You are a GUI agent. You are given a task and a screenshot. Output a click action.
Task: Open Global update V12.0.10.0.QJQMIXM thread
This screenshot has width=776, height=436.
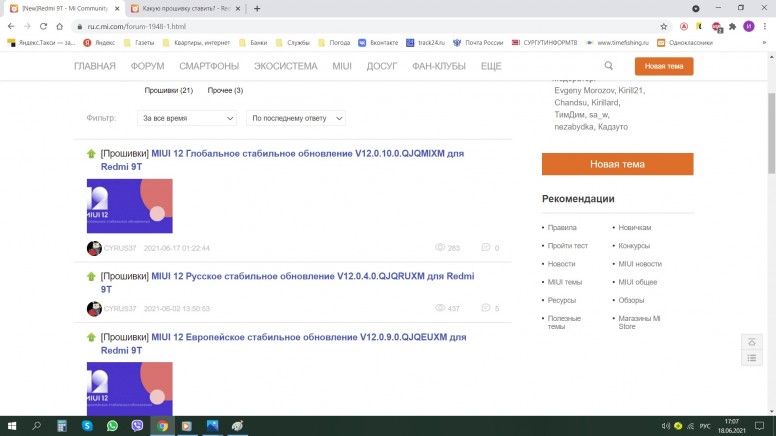pyautogui.click(x=282, y=160)
